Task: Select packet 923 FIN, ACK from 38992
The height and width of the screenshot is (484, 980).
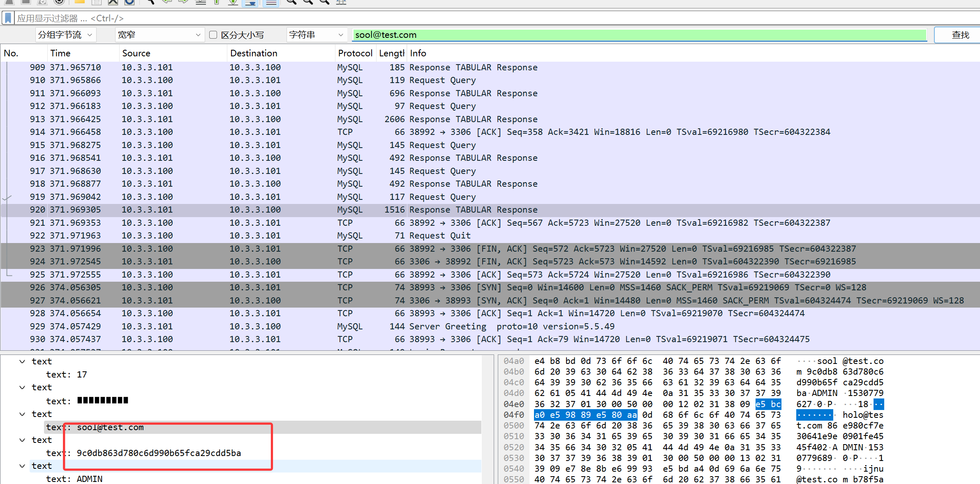Action: tap(490, 249)
